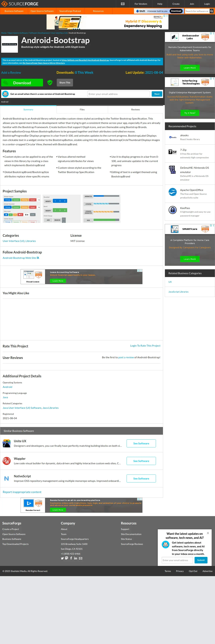Screen dimensions: 215x644
Task: Open User Interface (UI) category link
Action: click(x=13, y=241)
